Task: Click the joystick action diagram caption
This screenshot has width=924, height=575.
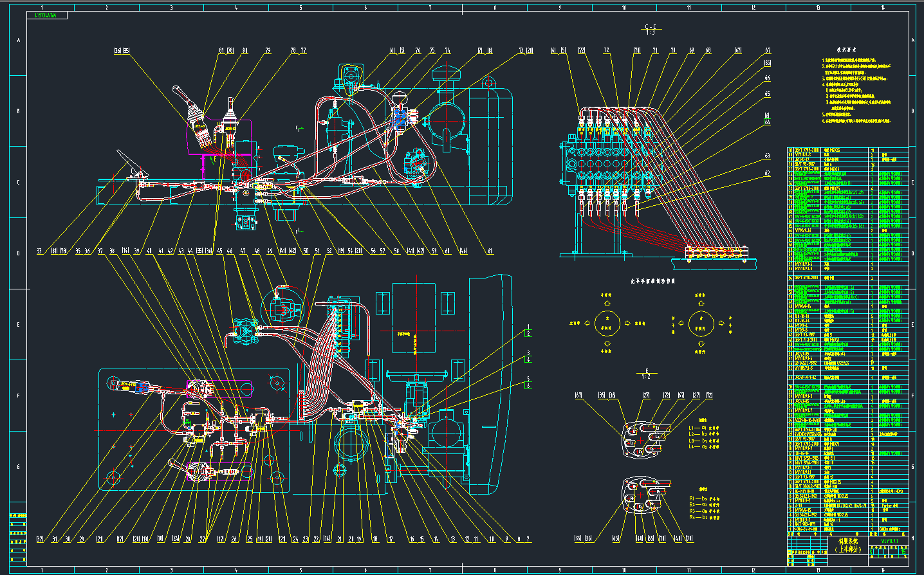Action: tap(652, 281)
